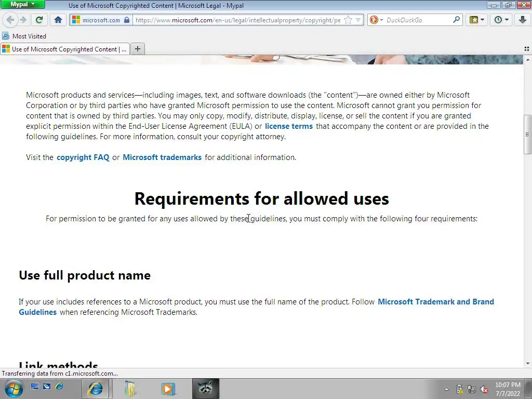Open the green Mypal application menu
The width and height of the screenshot is (532, 399).
pos(22,4)
